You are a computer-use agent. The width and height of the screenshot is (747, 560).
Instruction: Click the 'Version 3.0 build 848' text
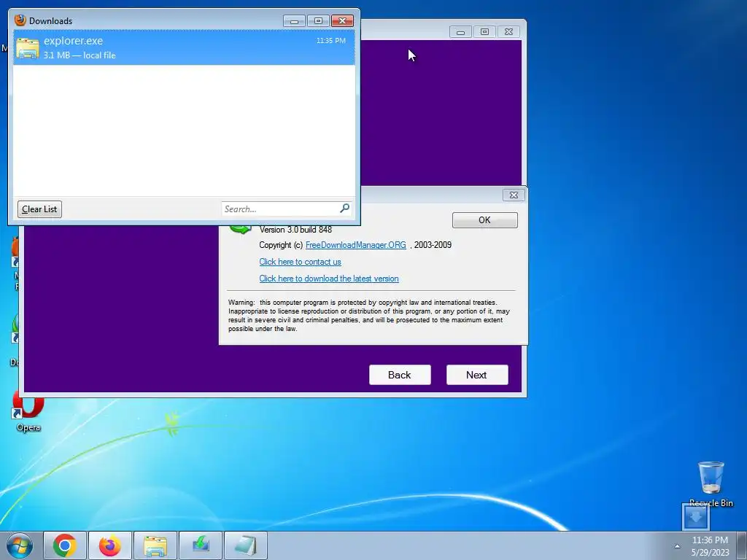(295, 230)
